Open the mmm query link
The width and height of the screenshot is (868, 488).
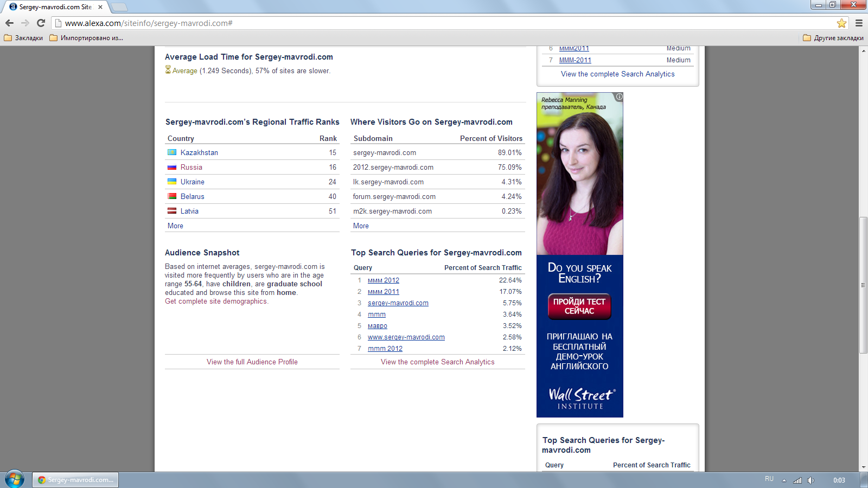coord(376,314)
